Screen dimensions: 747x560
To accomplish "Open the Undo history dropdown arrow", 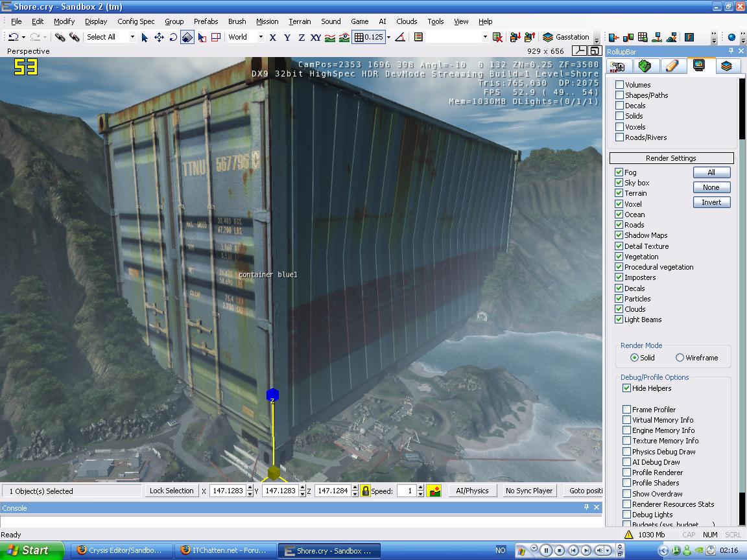I will (23, 37).
